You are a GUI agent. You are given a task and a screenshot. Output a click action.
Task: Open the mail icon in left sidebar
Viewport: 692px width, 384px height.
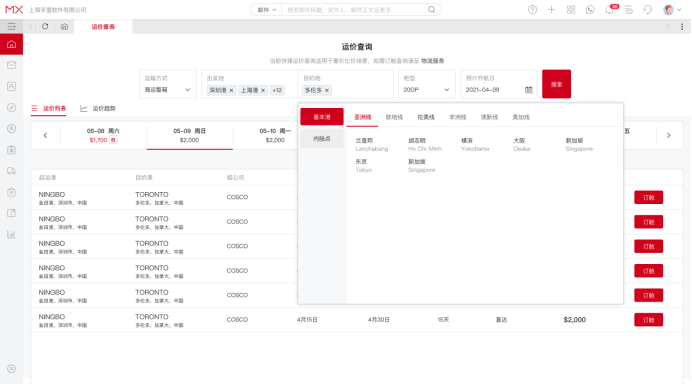pyautogui.click(x=11, y=65)
